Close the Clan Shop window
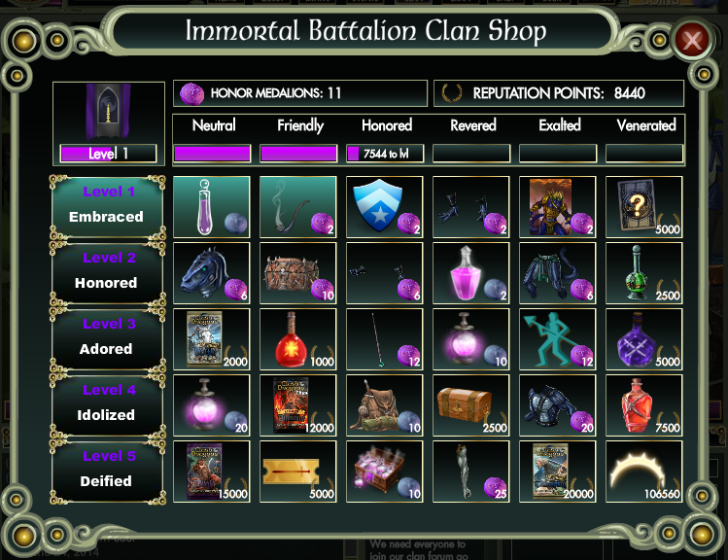Screen dimensions: 728x560 pyautogui.click(x=692, y=41)
